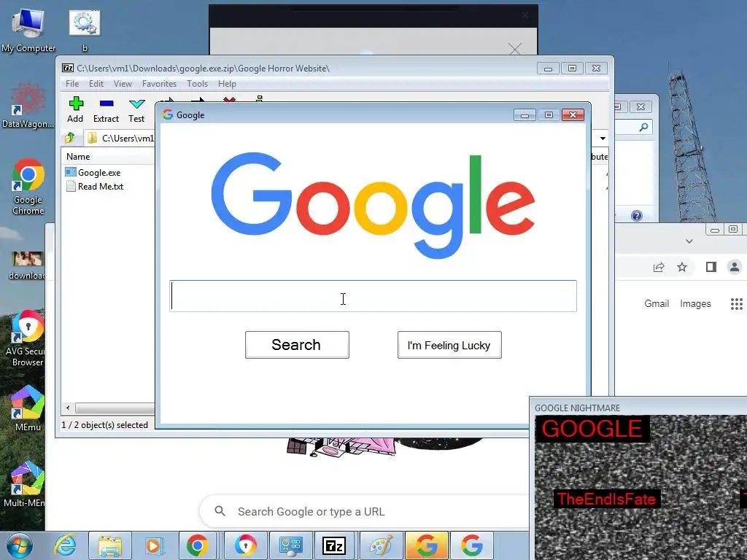
Task: Open Windows Media Player from the taskbar
Action: [155, 545]
